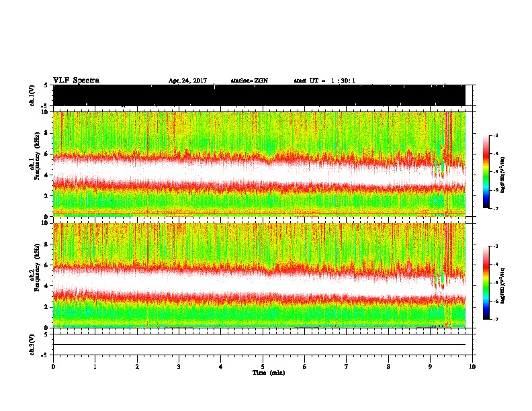Click time axis tick label "1"

95,367
